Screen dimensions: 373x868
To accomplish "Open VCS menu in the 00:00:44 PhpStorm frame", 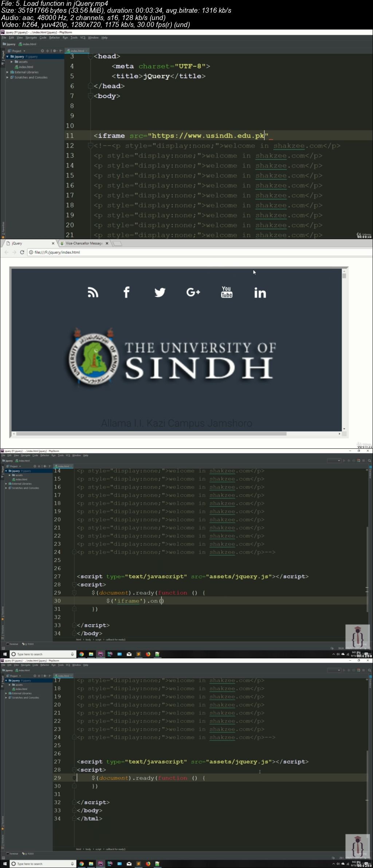I will coord(83,38).
